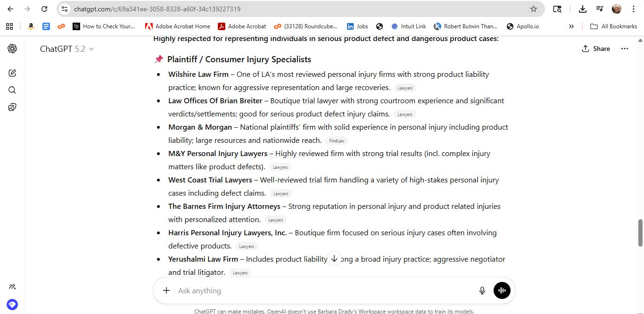Open Lawyers source chip for M&Y Personal Injury
The image size is (644, 314).
click(280, 167)
